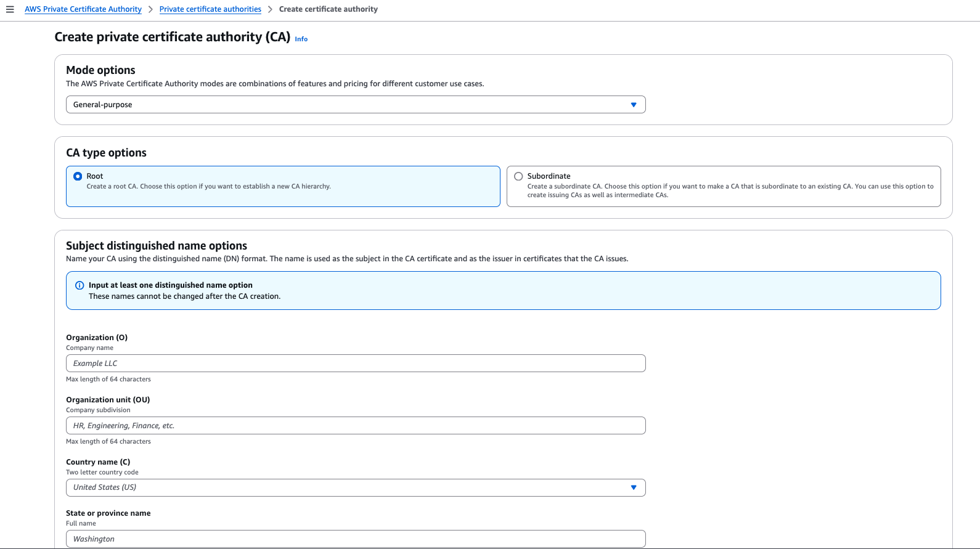The height and width of the screenshot is (549, 980).
Task: Click the Create certificate authority breadcrumb text
Action: (329, 9)
